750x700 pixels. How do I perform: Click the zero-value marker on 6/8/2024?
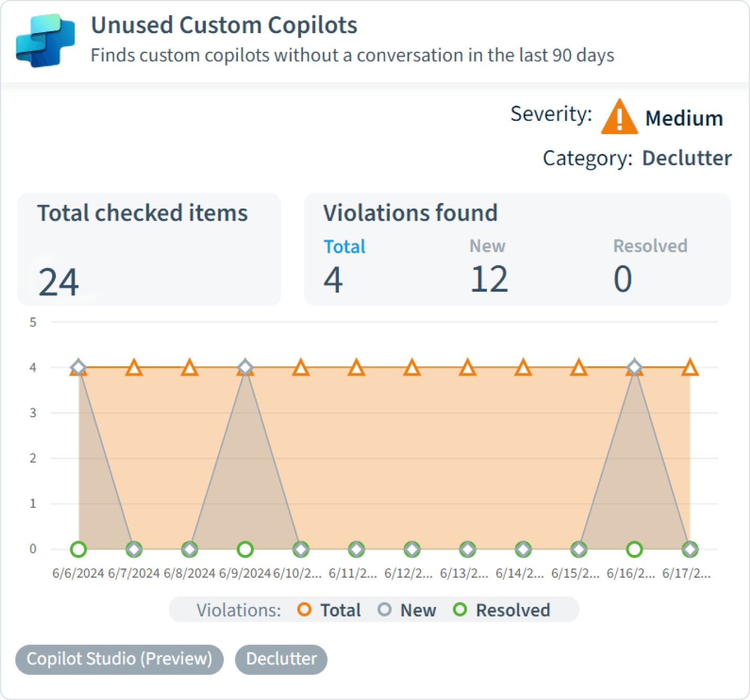[190, 549]
